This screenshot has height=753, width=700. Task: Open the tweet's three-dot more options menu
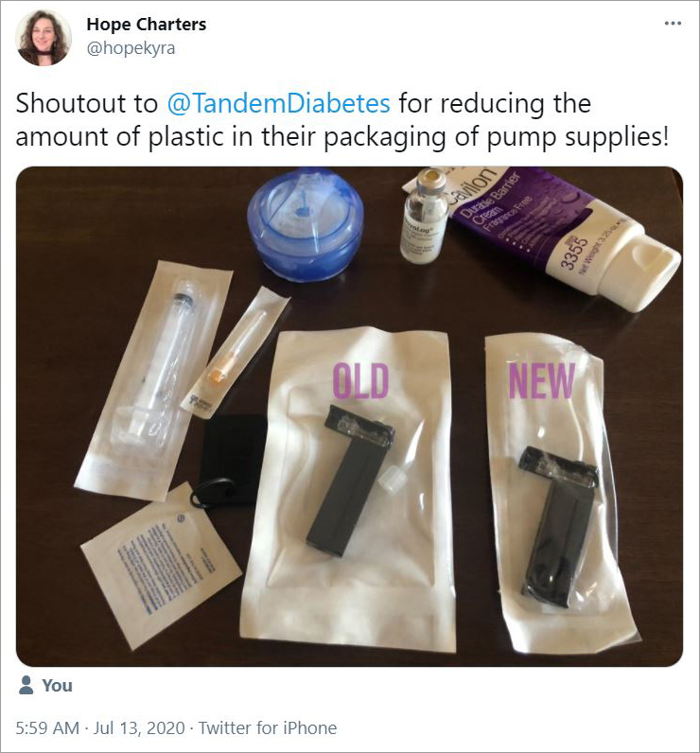coord(673,23)
